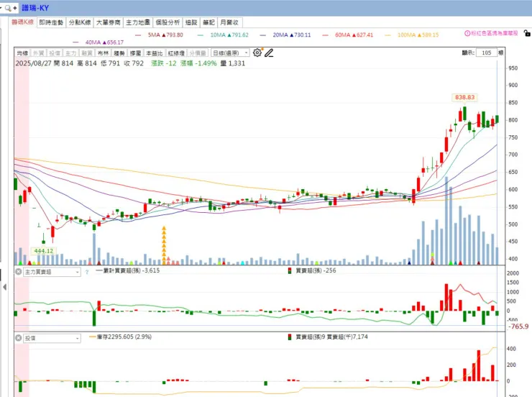Toggle the unlock padlock icon
Viewport: 532px width, 397px height.
click(527, 33)
